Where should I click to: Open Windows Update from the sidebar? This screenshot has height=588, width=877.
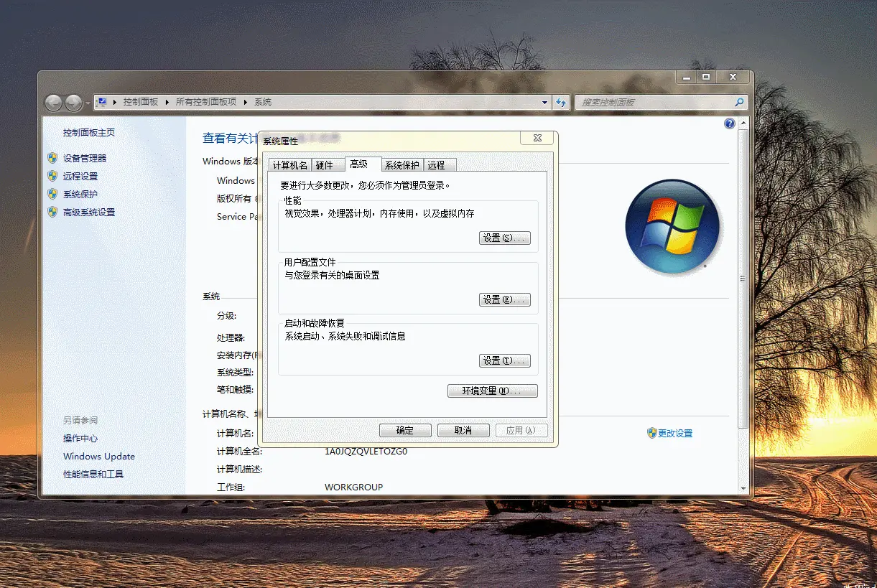click(99, 456)
